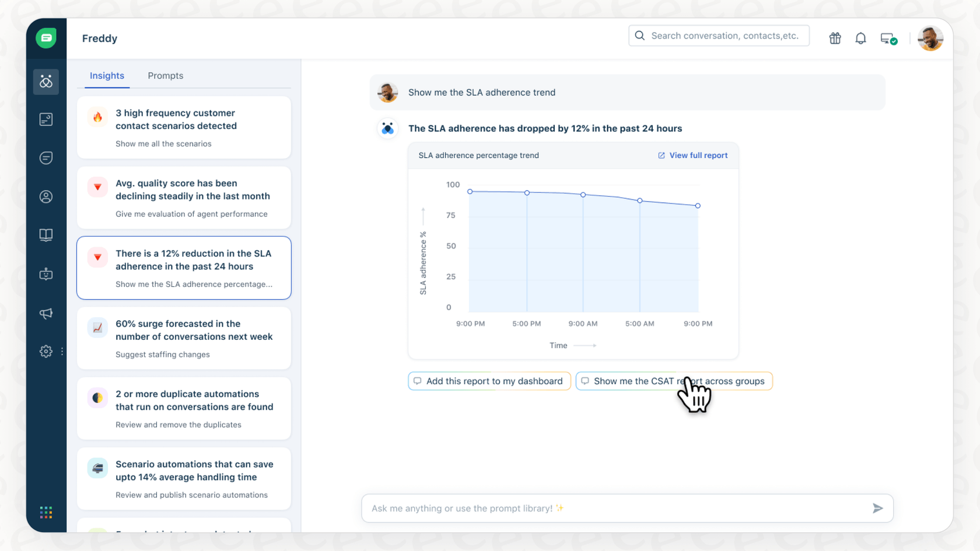
Task: Open the settings gear in the sidebar
Action: [x=45, y=351]
